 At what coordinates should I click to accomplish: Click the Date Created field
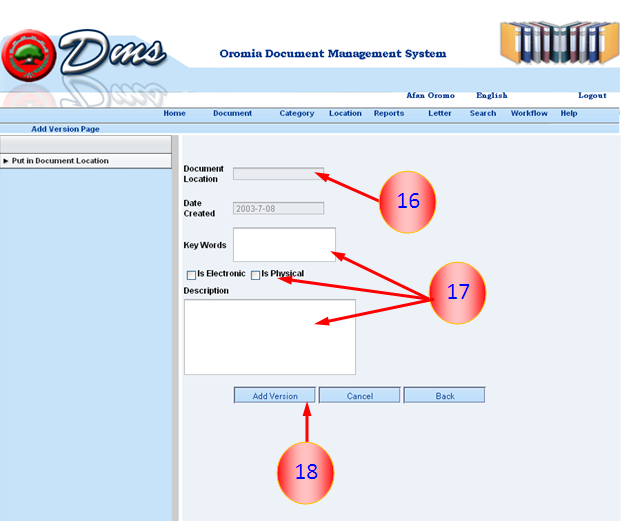click(x=278, y=208)
